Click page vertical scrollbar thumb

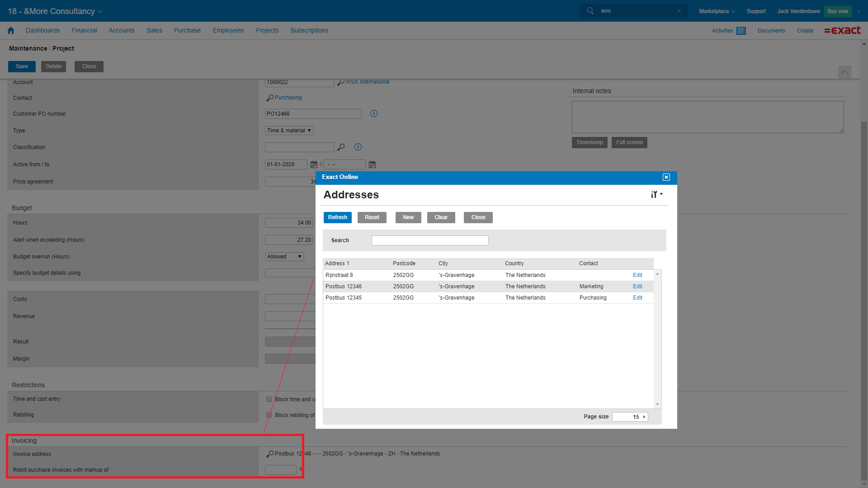(x=864, y=300)
